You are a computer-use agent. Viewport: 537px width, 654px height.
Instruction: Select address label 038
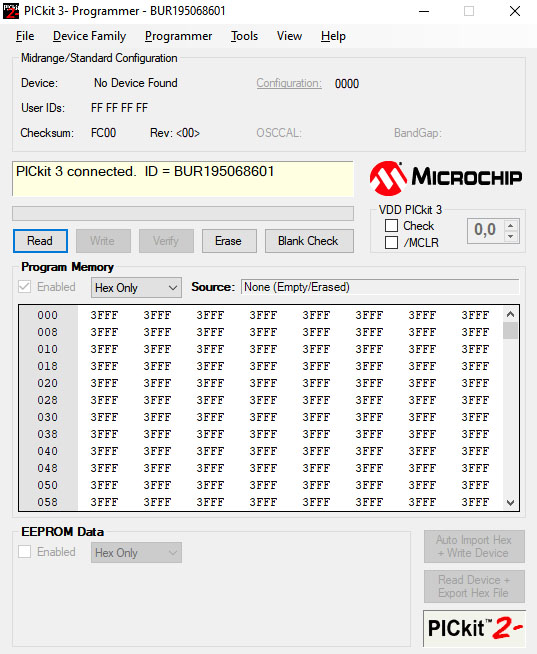(48, 434)
